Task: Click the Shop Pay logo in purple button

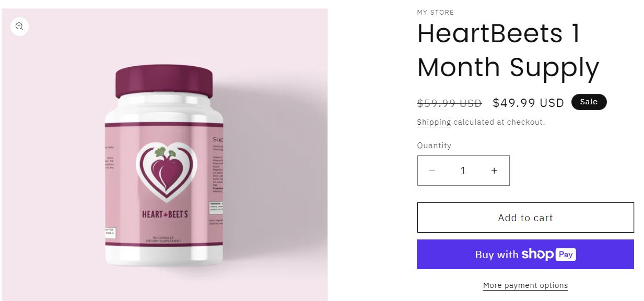Action: click(x=548, y=255)
